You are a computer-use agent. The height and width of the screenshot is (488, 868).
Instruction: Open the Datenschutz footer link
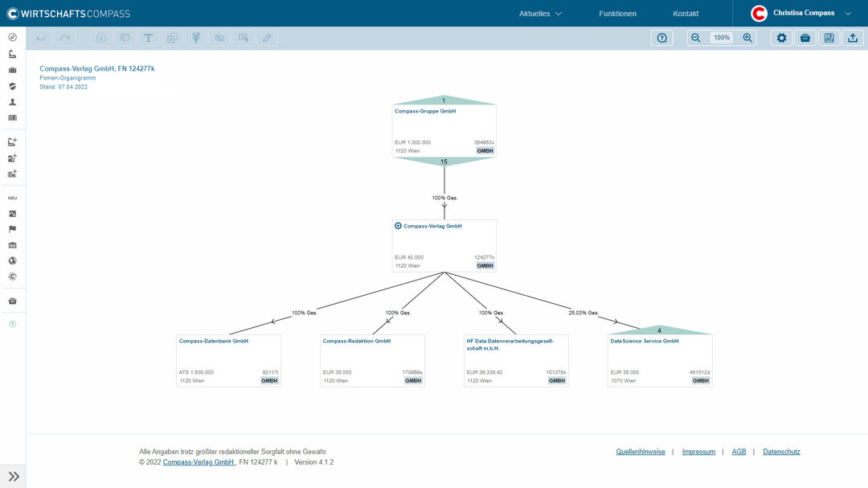[x=781, y=452]
